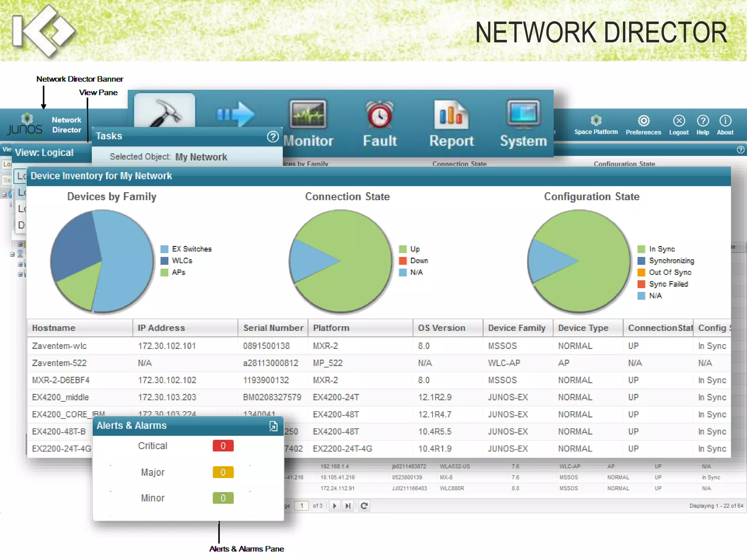Select the Zaventem-wlc hostname row
Image resolution: width=747 pixels, height=560 pixels.
pyautogui.click(x=59, y=346)
